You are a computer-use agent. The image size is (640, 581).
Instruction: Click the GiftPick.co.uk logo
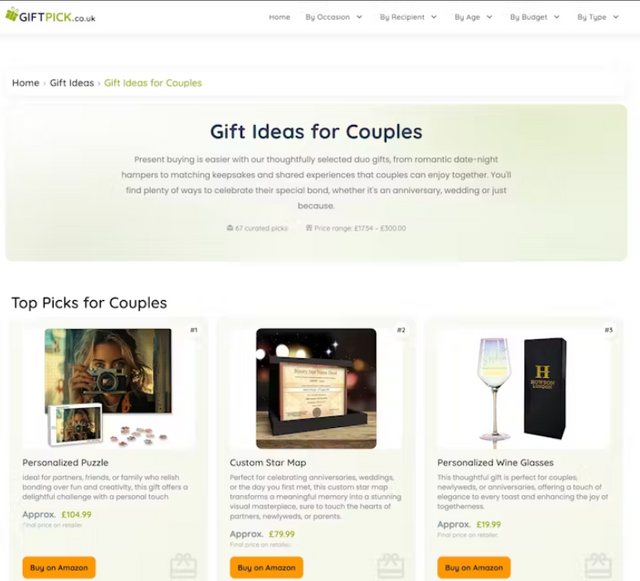51,16
